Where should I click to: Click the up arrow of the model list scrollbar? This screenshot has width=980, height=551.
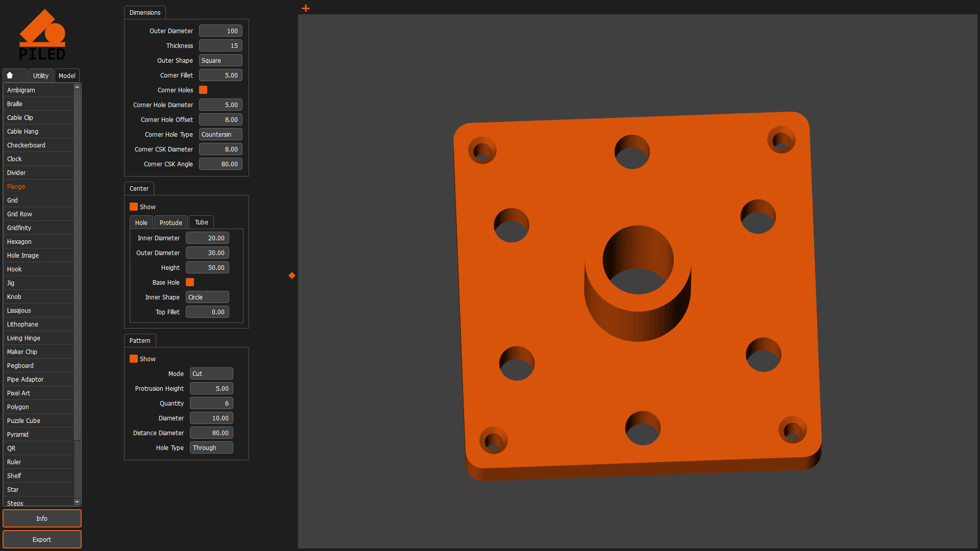(x=77, y=86)
